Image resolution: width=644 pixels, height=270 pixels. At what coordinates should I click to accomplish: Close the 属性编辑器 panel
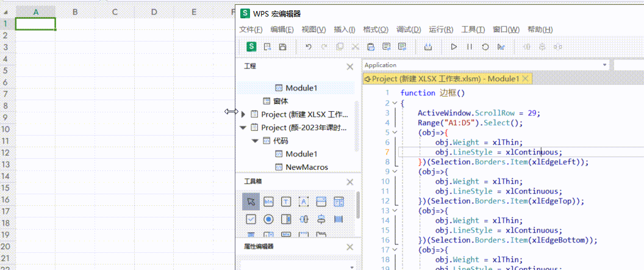(x=350, y=247)
